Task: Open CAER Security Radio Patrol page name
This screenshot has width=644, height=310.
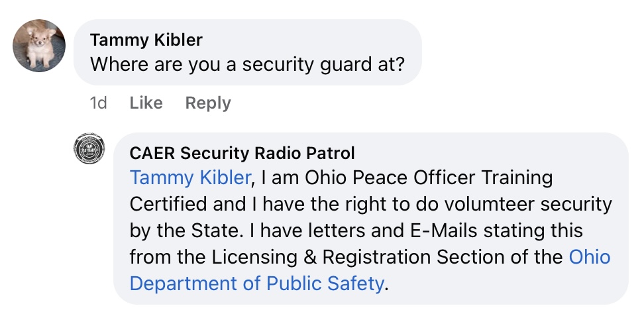Action: click(242, 153)
